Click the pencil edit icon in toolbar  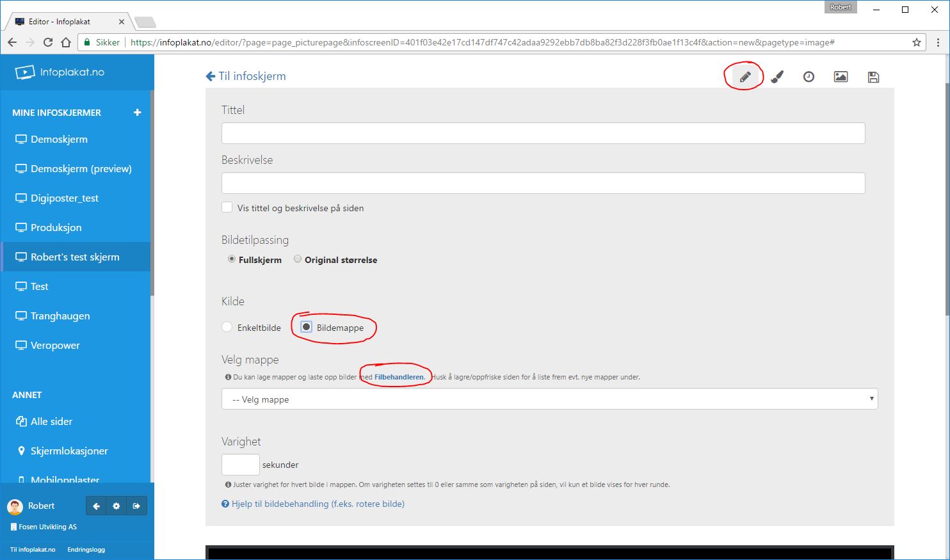point(745,77)
